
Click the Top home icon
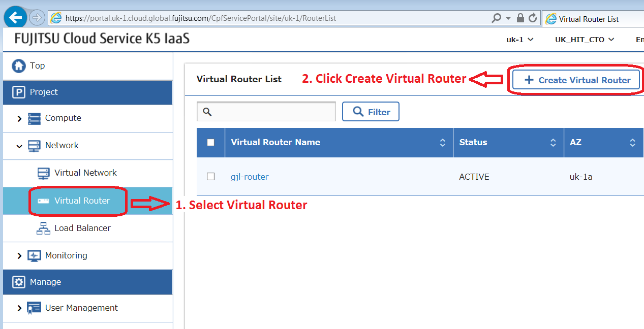pos(19,66)
